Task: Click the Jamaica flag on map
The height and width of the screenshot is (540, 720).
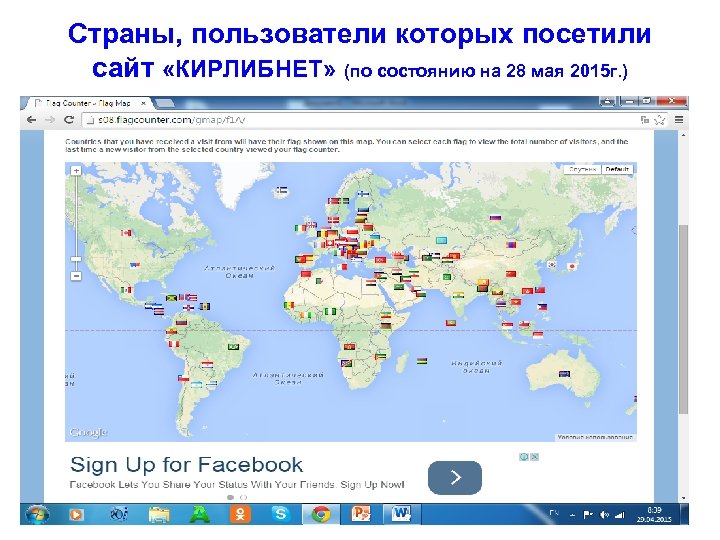Action: click(172, 298)
